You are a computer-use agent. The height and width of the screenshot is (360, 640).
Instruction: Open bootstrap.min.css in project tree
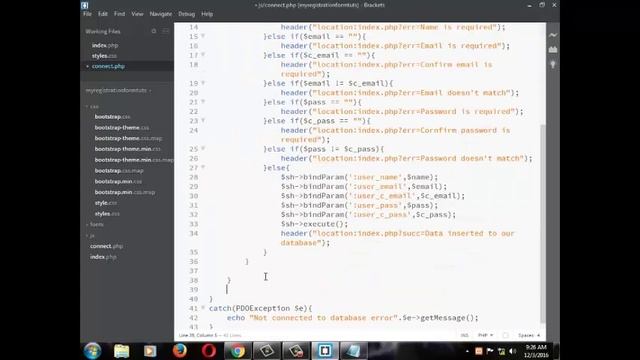click(118, 181)
